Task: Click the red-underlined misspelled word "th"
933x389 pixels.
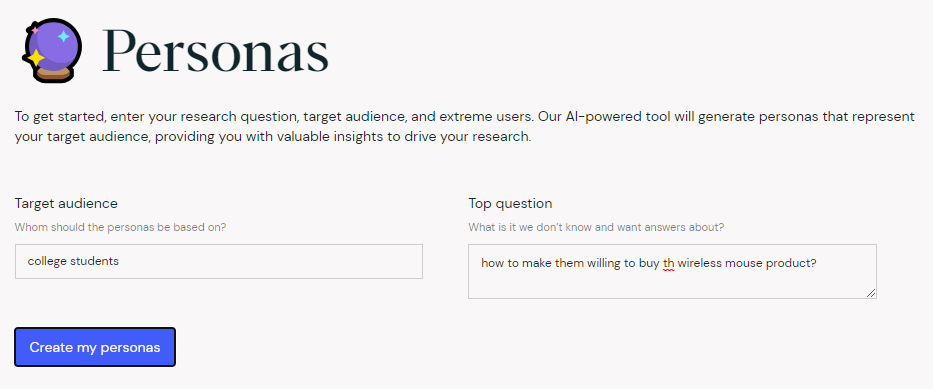Action: click(x=668, y=263)
